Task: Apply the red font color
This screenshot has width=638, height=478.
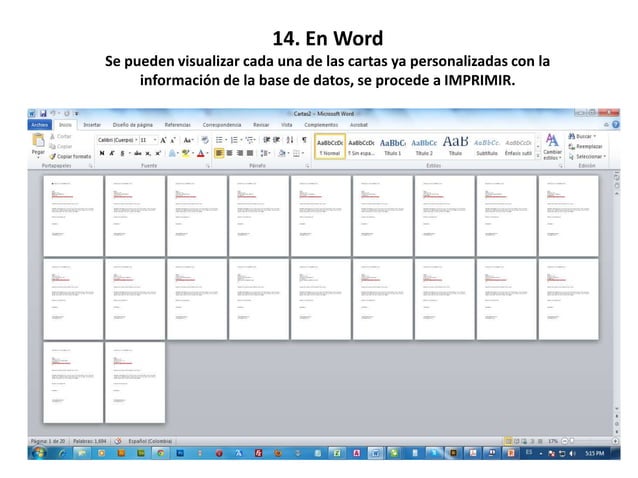Action: (200, 153)
